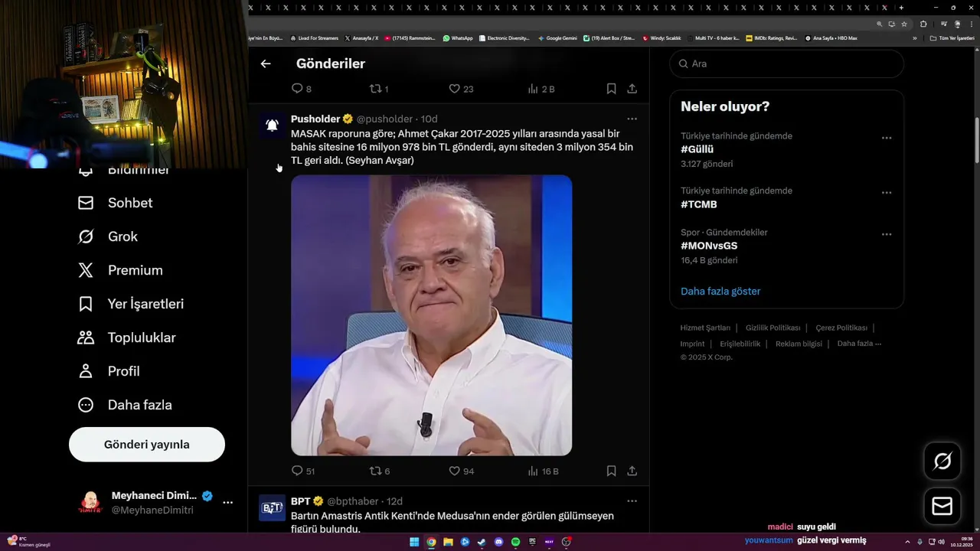Open Pusholder display name on post
The height and width of the screenshot is (551, 980).
coord(315,119)
